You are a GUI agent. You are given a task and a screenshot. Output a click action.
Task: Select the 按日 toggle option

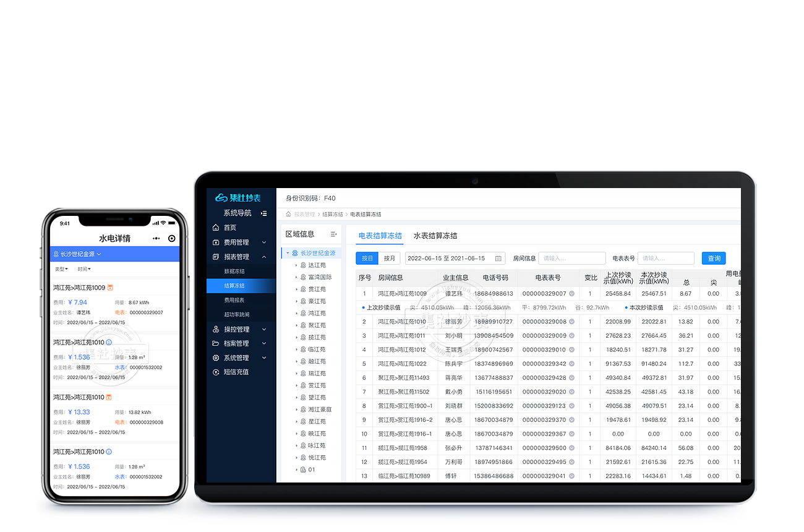[x=367, y=259]
